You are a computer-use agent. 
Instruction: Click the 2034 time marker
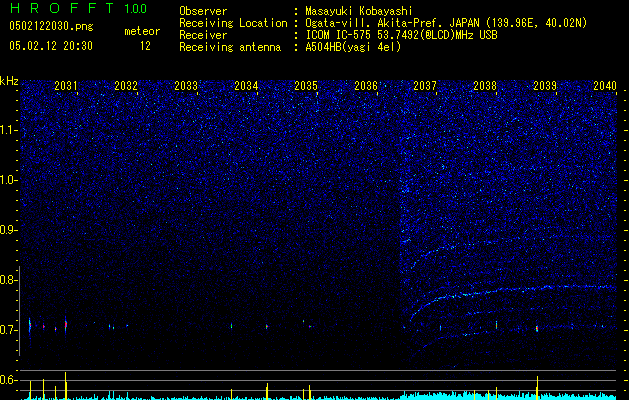246,86
